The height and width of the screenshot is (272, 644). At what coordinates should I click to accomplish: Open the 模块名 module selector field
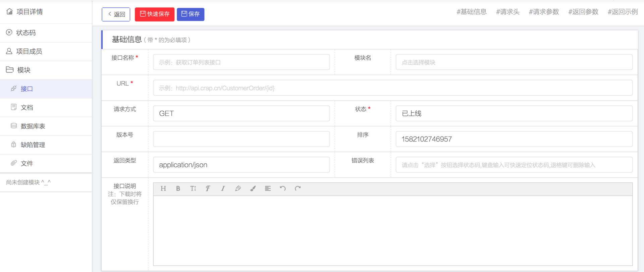pos(514,62)
